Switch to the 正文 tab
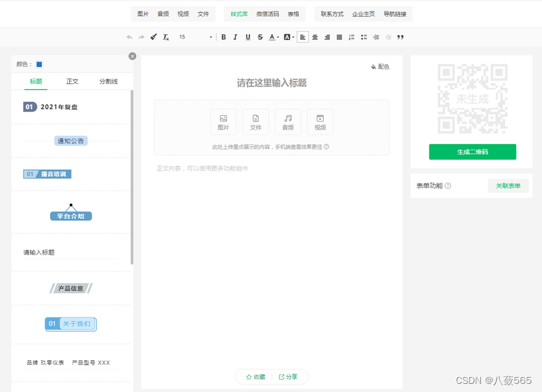Screen dimensions: 542x392 [72, 81]
